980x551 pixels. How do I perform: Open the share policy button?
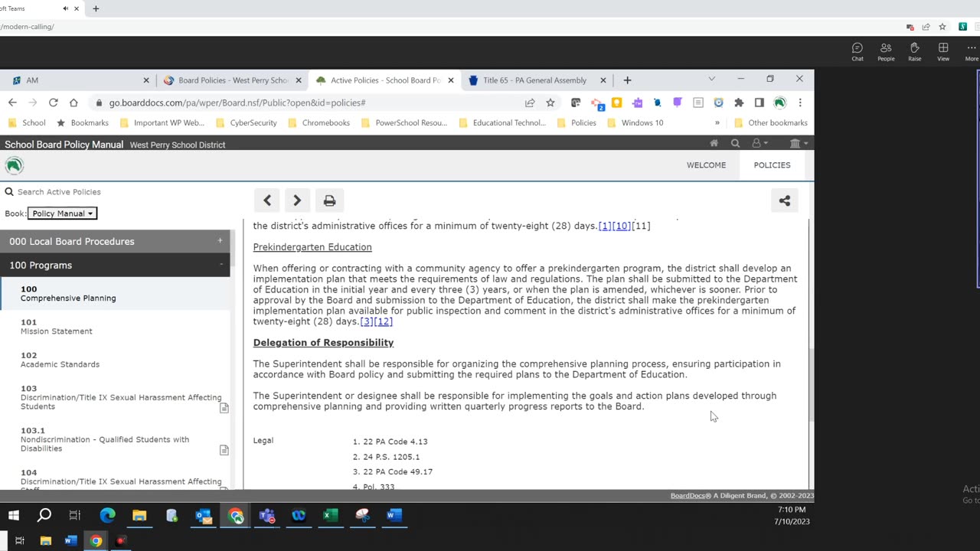tap(784, 201)
